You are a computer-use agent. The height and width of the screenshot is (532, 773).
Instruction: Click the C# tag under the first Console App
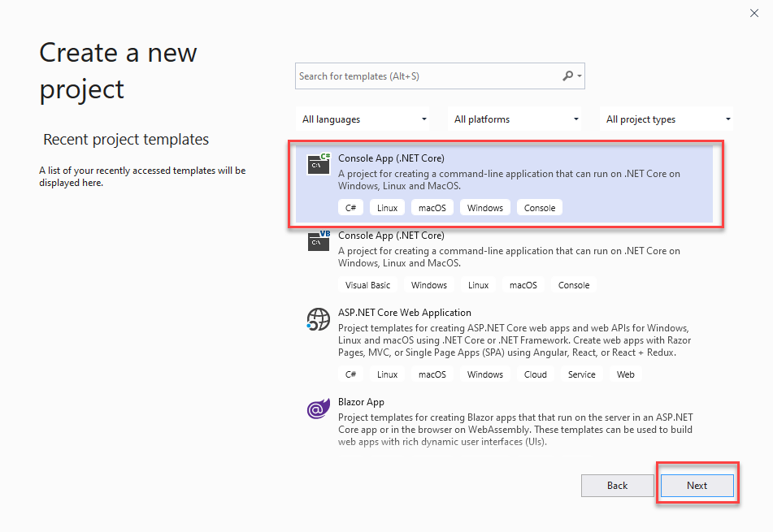click(x=350, y=208)
